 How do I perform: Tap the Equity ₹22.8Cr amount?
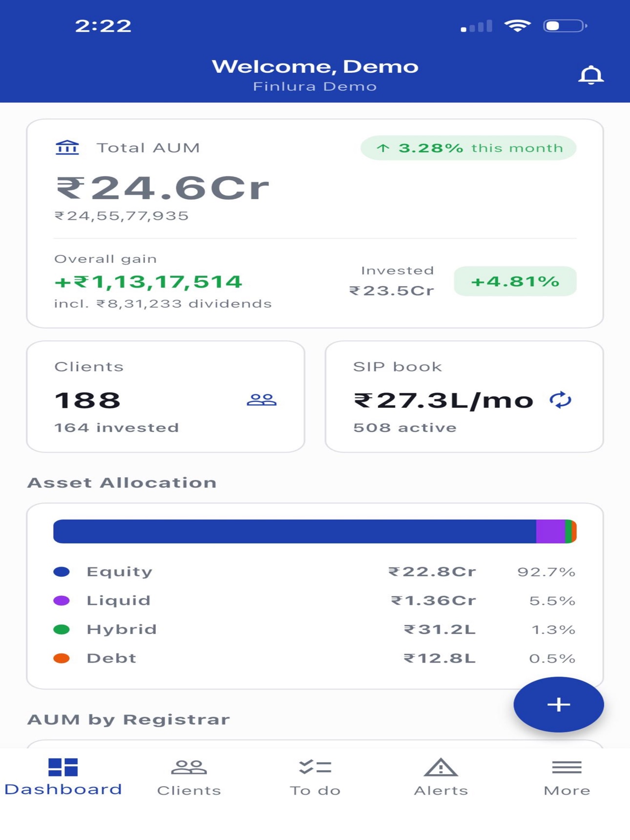click(432, 572)
